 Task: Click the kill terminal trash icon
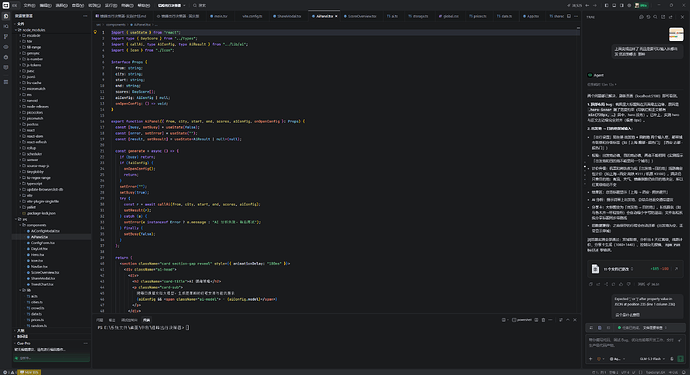[x=543, y=320]
